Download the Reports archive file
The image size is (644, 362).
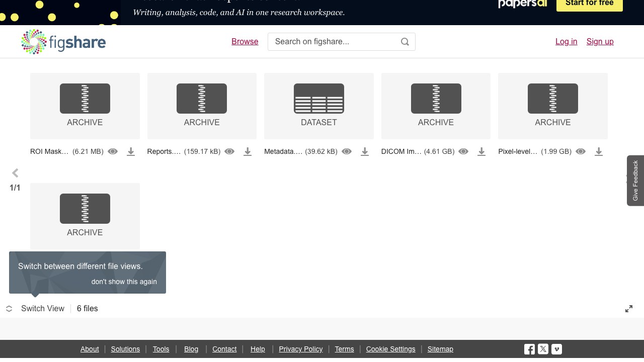click(248, 151)
